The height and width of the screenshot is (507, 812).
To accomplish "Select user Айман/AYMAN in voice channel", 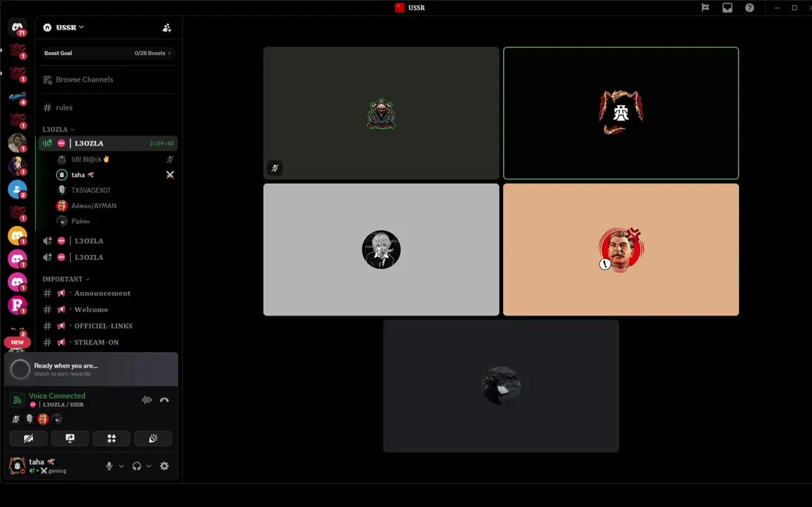I will [115, 206].
